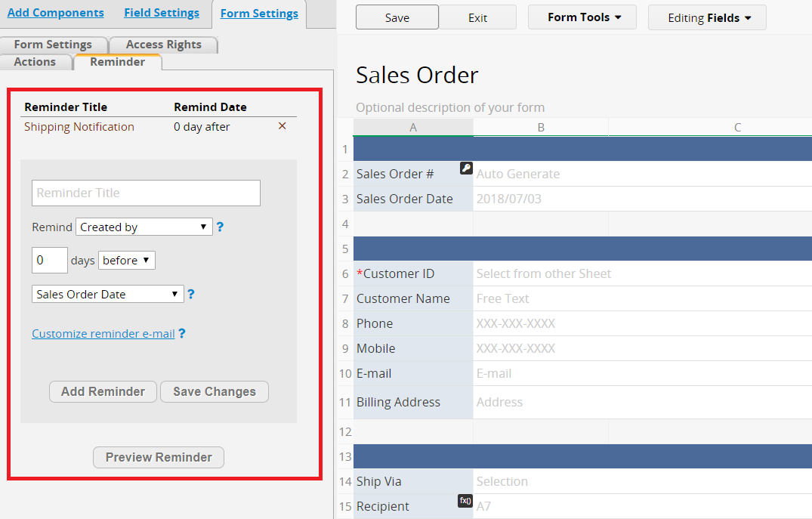The width and height of the screenshot is (812, 519).
Task: Expand the before/after dropdown
Action: (x=127, y=261)
